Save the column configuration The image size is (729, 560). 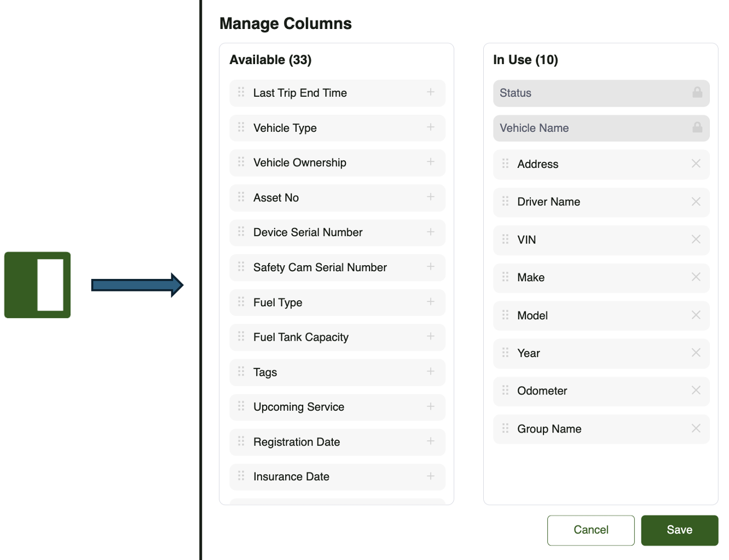coord(680,530)
